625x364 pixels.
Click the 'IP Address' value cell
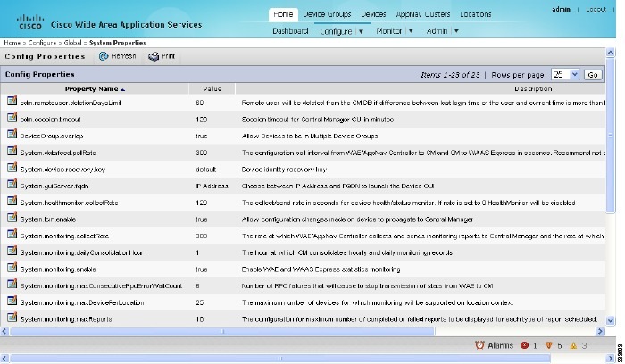pyautogui.click(x=212, y=186)
